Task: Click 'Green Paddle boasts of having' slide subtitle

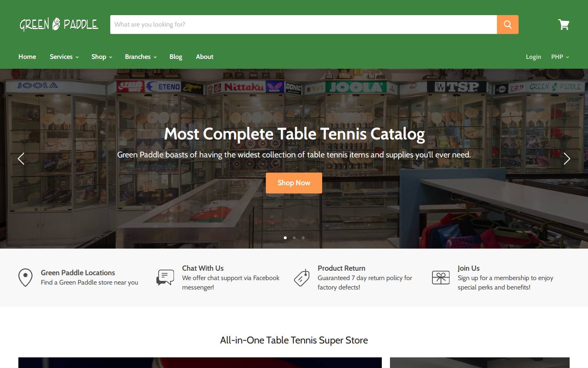Action: tap(294, 155)
